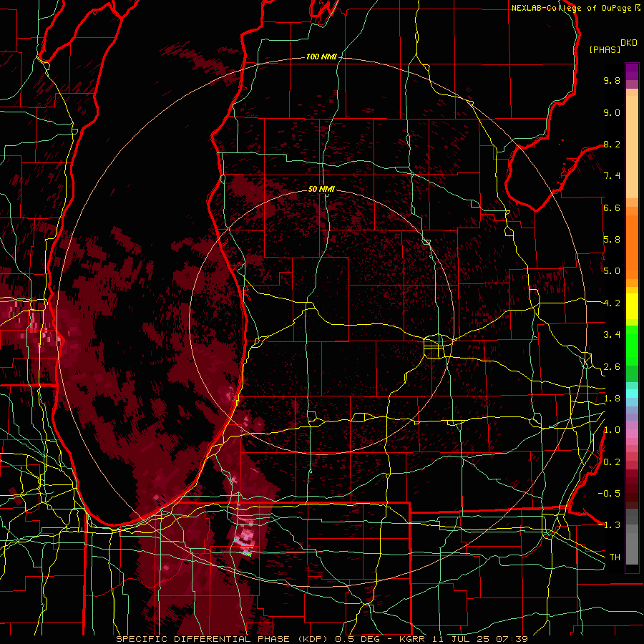Click the 3.4 value on color scale
Viewport: 644px width, 644px height.
[612, 335]
